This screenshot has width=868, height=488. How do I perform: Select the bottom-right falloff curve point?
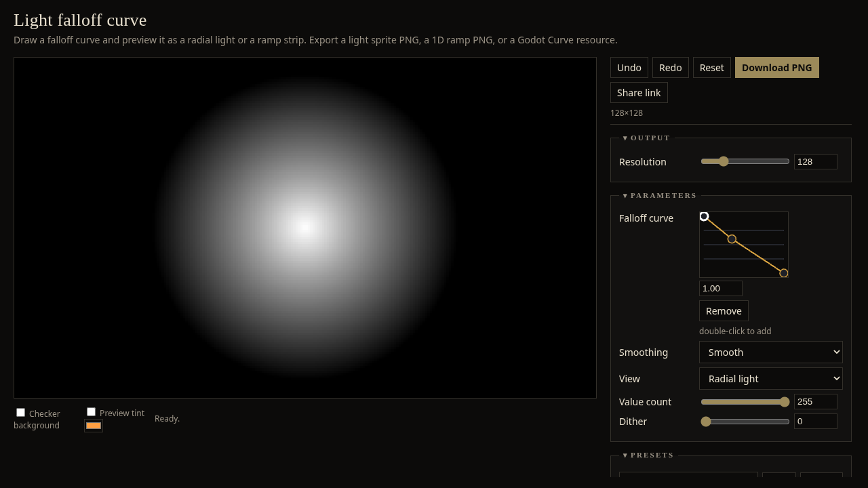784,273
